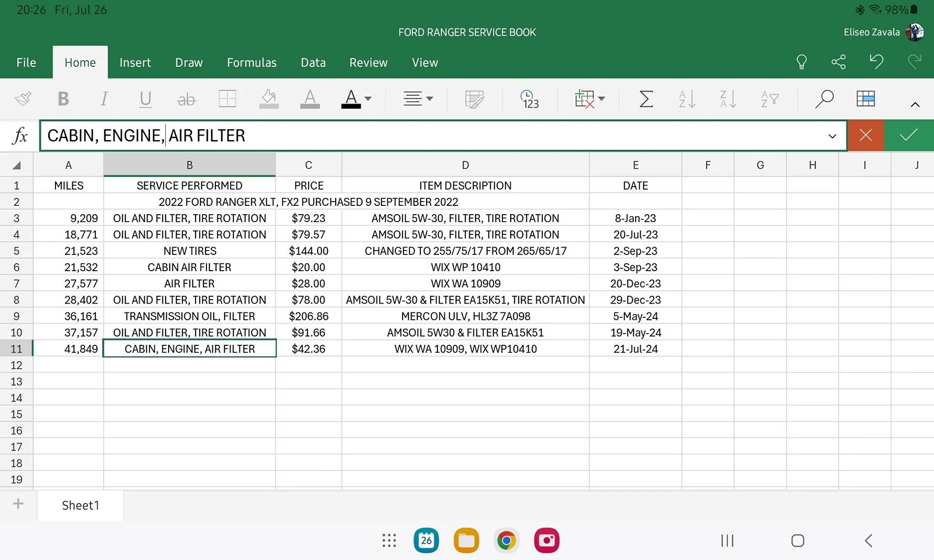Launch the red camera app in taskbar
The height and width of the screenshot is (560, 934).
tap(547, 540)
